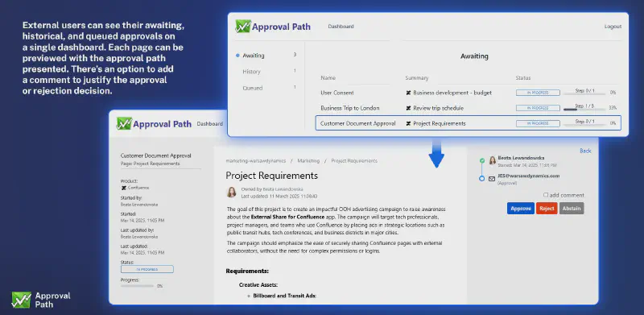644x315 pixels.
Task: Open Dashboard in the top navigation
Action: [341, 27]
